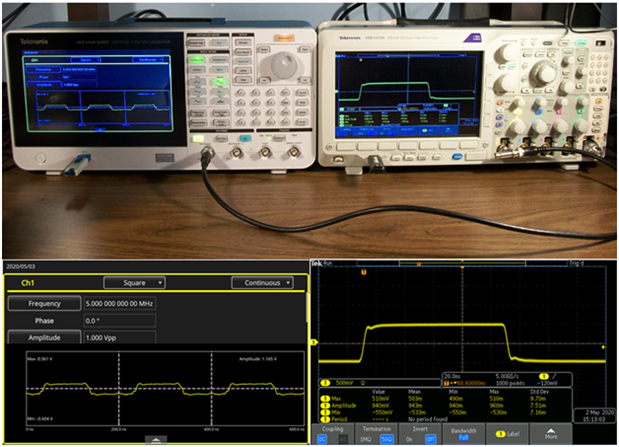
Task: Click the large rotary knob on function generator
Action: (x=284, y=64)
